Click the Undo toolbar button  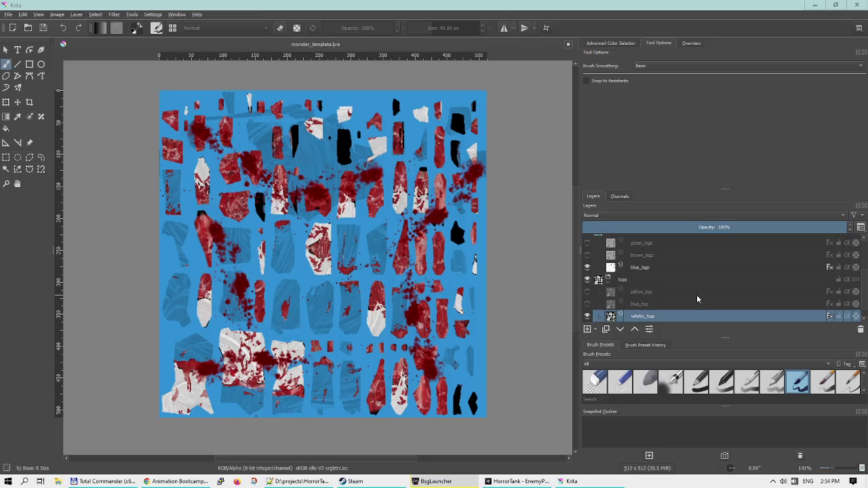[63, 28]
